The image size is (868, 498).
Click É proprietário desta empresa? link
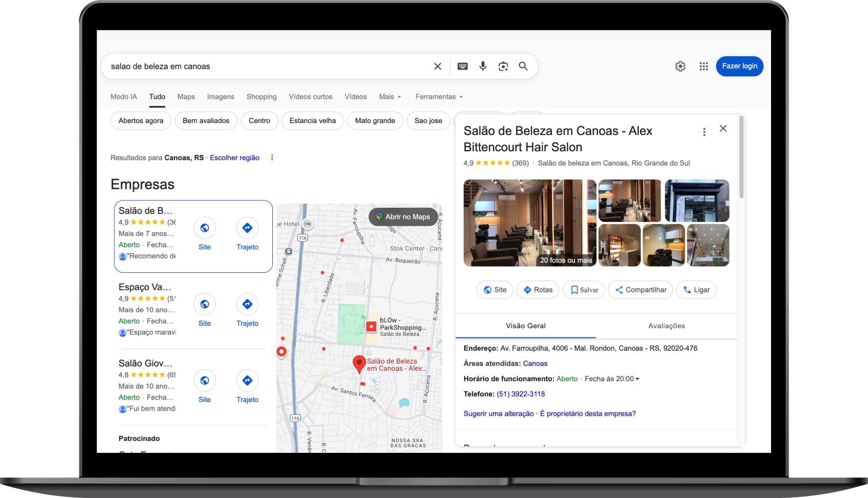point(588,413)
